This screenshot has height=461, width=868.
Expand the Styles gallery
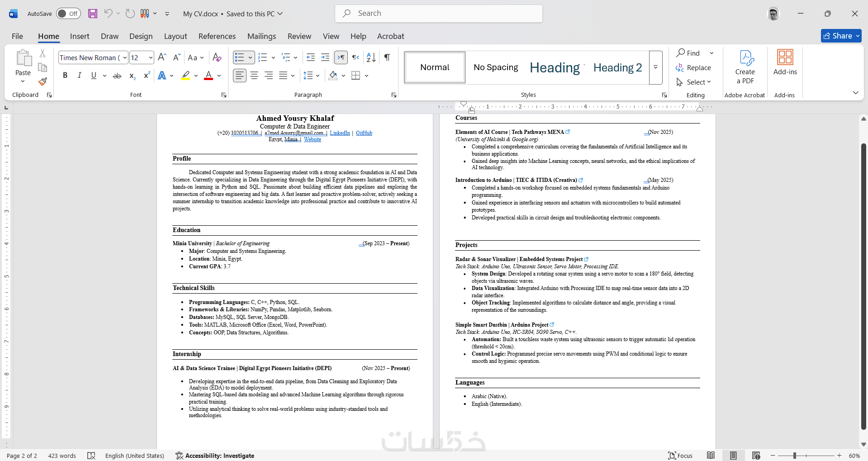pos(655,67)
